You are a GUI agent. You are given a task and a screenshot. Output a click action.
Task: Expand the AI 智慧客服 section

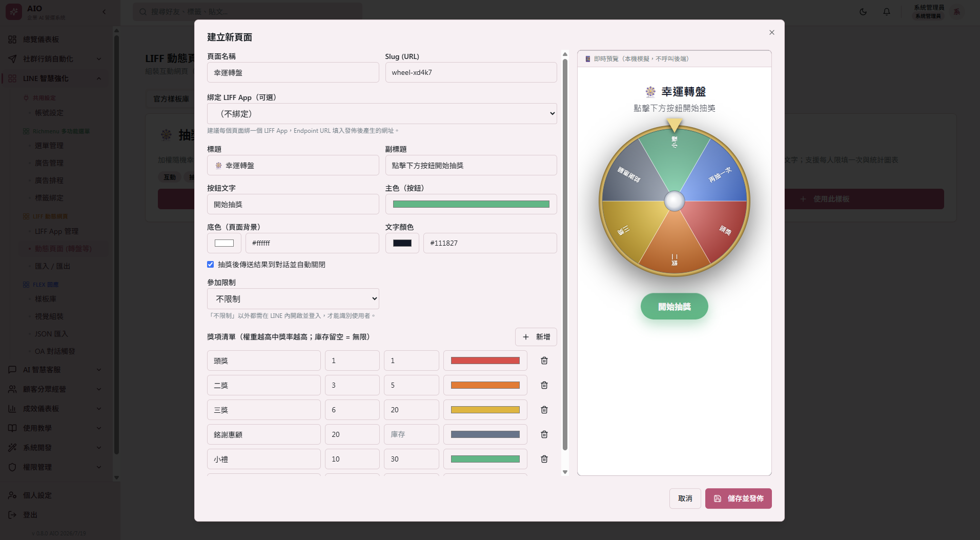point(55,370)
